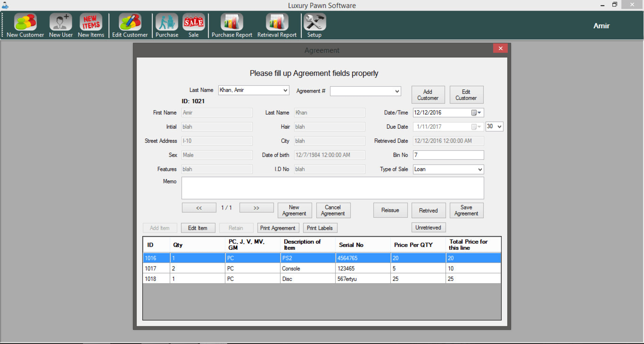Click serial number 123465 cell
This screenshot has height=344, width=644.
tap(363, 268)
